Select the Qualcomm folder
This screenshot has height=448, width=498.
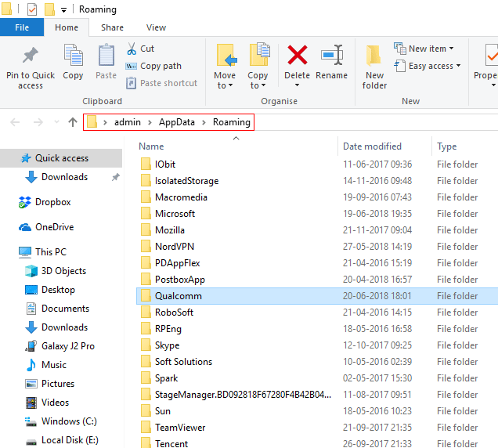coord(317,296)
